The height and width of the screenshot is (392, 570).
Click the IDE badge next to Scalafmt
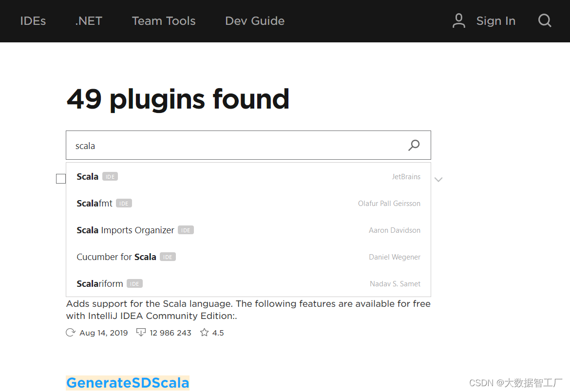pos(124,204)
